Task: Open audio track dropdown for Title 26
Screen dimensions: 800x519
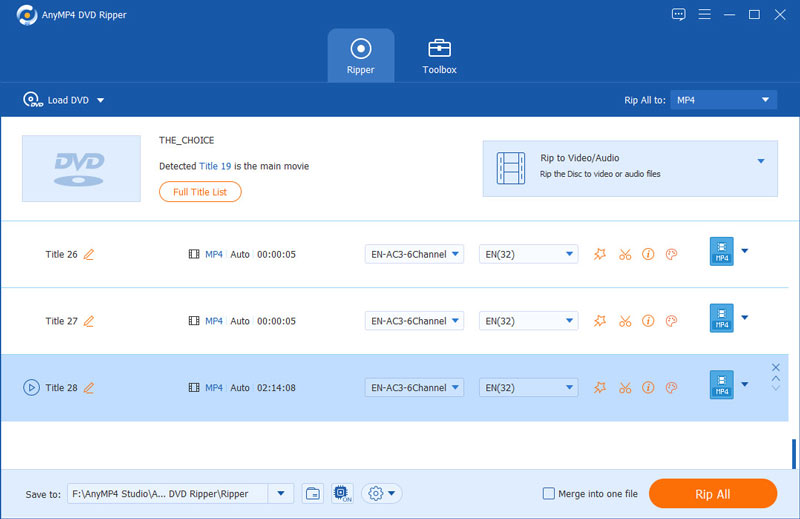Action: [414, 254]
